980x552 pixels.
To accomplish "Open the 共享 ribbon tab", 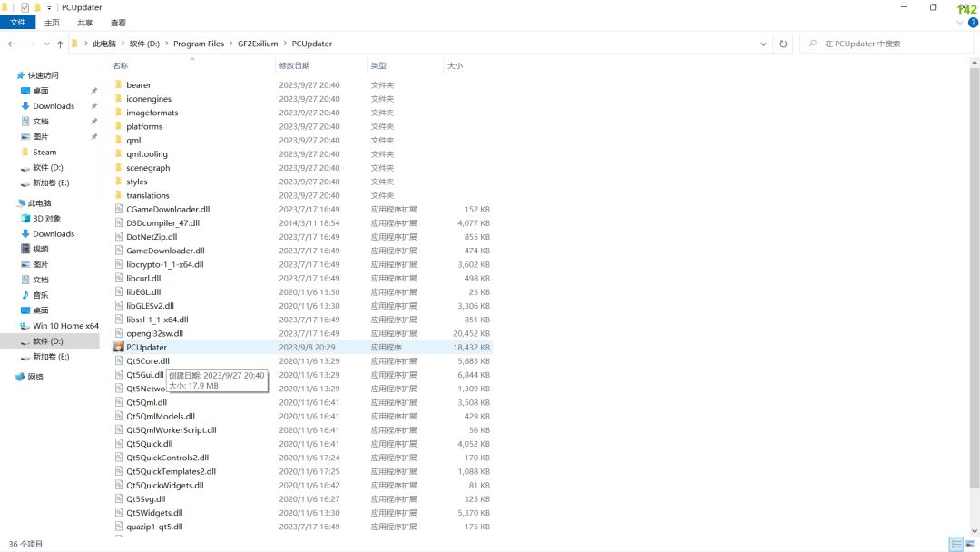I will [x=85, y=23].
